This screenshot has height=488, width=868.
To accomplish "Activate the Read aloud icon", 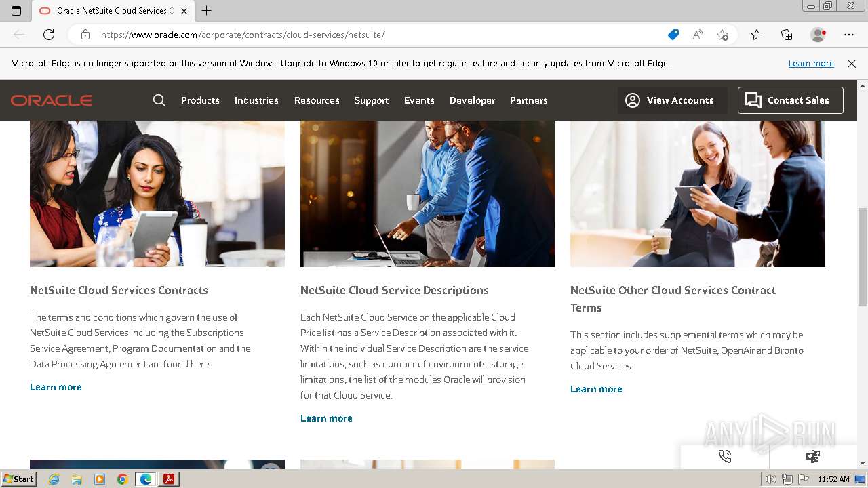I will click(698, 35).
